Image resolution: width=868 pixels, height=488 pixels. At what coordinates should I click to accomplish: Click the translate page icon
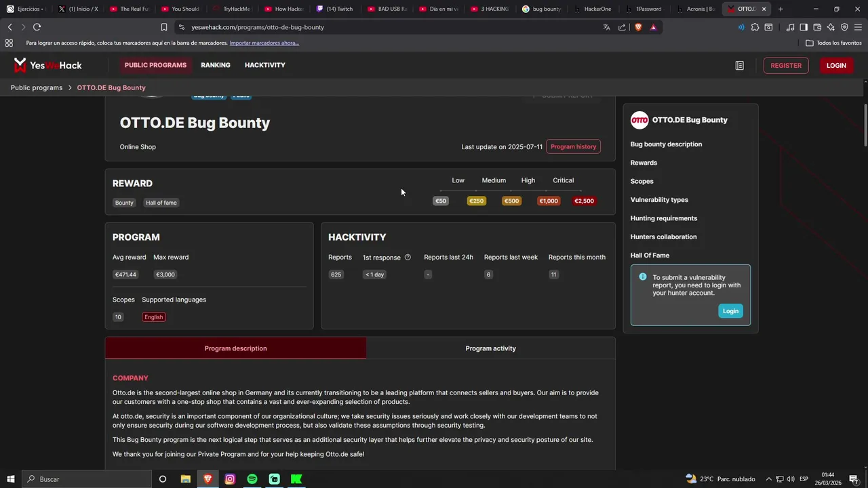(606, 27)
